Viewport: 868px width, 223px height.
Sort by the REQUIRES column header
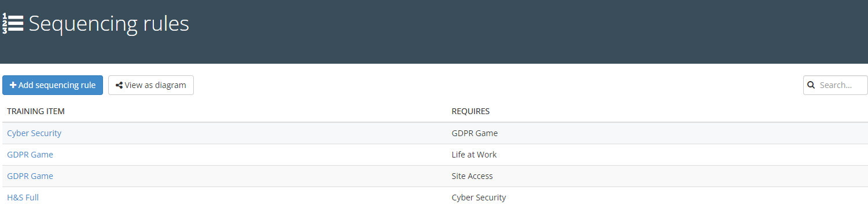pos(470,111)
